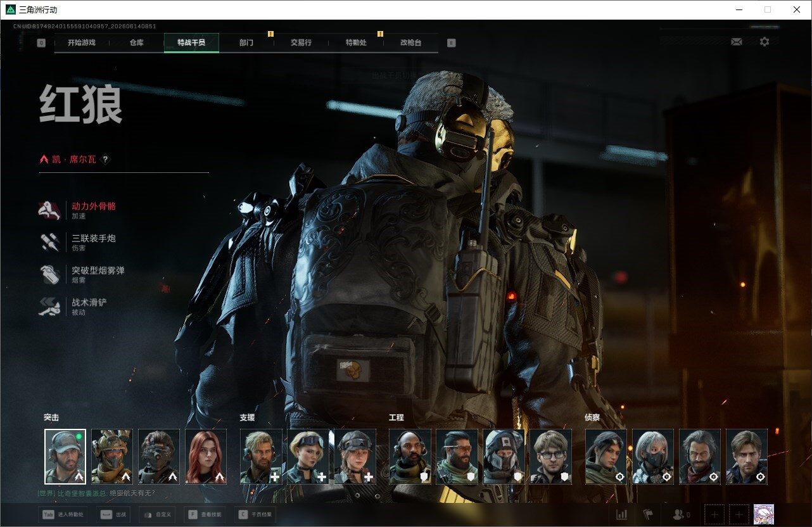Click the 突击 category label
Screen dimensions: 812x527
click(x=51, y=418)
